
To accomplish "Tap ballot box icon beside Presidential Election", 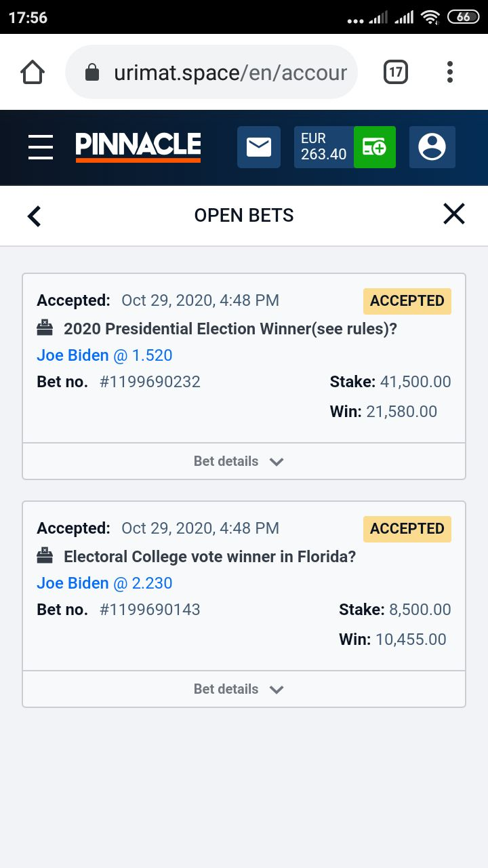I will (45, 328).
